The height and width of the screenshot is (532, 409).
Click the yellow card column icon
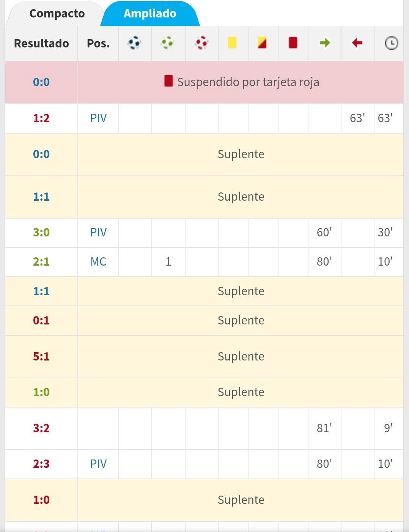tap(232, 42)
